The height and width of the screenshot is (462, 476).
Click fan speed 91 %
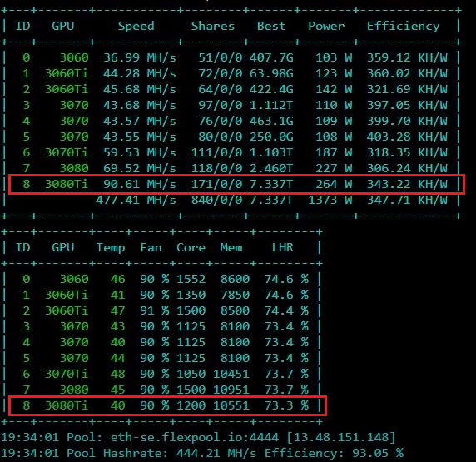pyautogui.click(x=155, y=310)
